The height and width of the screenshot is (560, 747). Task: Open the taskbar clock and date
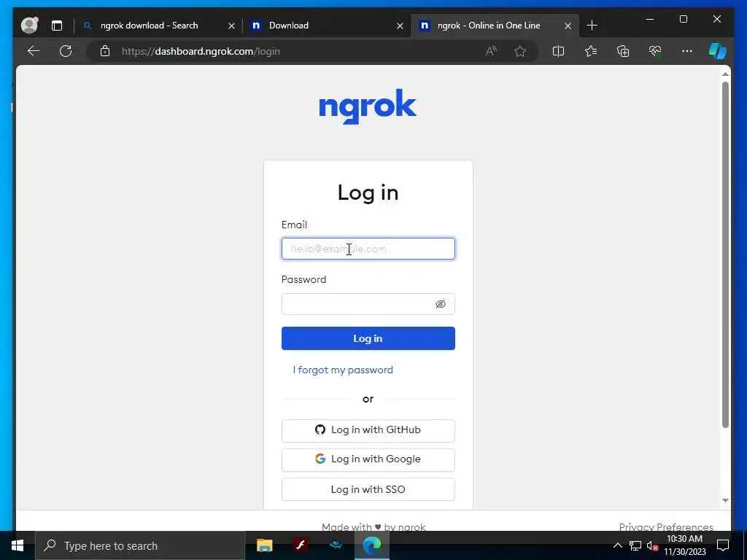(x=685, y=545)
